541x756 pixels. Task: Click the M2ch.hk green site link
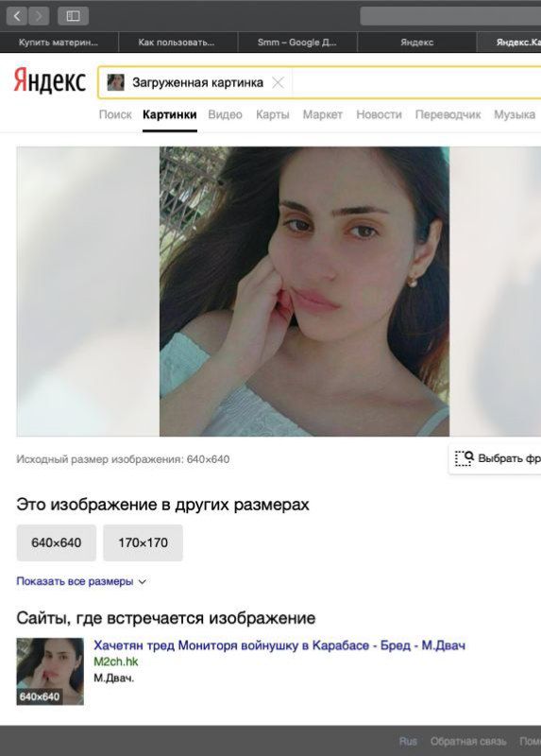[x=115, y=662]
